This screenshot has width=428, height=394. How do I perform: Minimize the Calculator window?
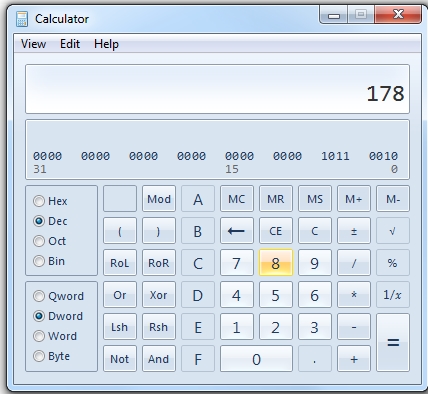(334, 15)
